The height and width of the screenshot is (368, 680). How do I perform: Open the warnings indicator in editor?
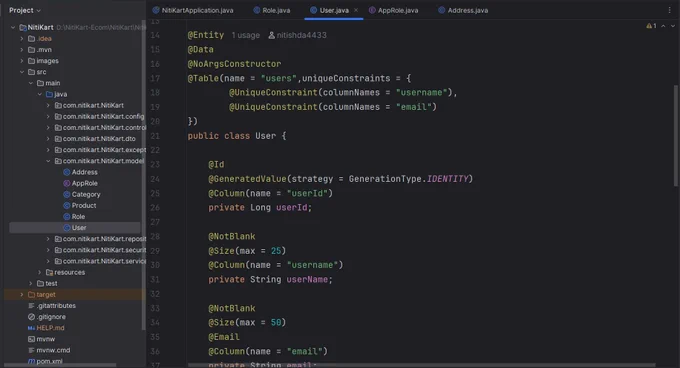(x=651, y=26)
